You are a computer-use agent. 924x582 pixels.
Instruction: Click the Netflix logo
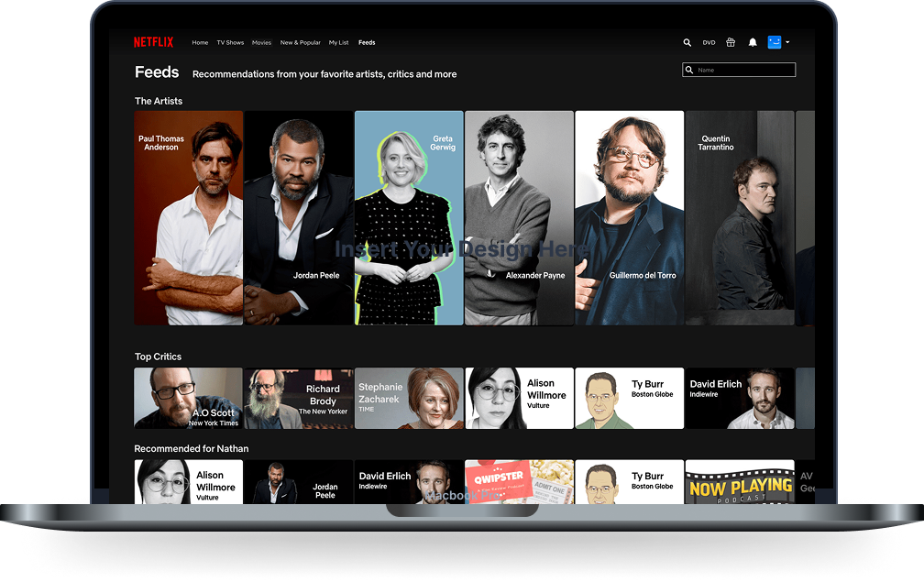click(x=153, y=42)
